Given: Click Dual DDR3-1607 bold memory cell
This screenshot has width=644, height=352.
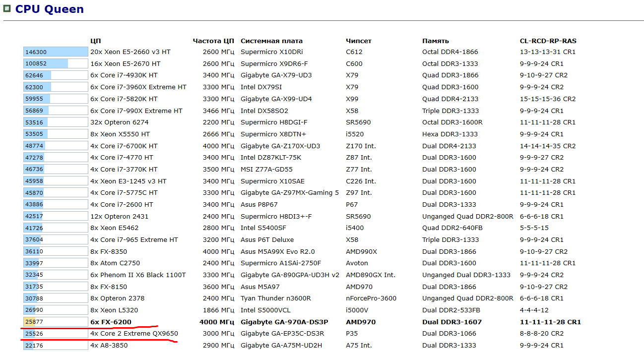Looking at the screenshot, I should click(x=452, y=322).
